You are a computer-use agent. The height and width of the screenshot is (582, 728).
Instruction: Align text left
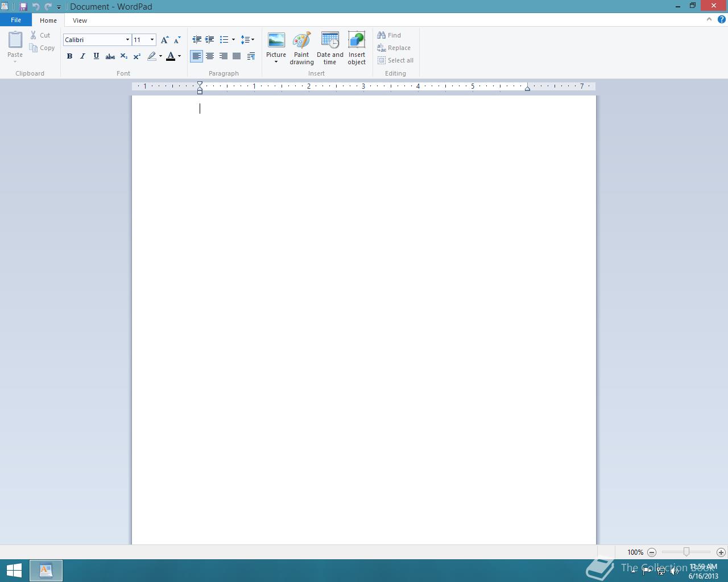click(x=196, y=56)
